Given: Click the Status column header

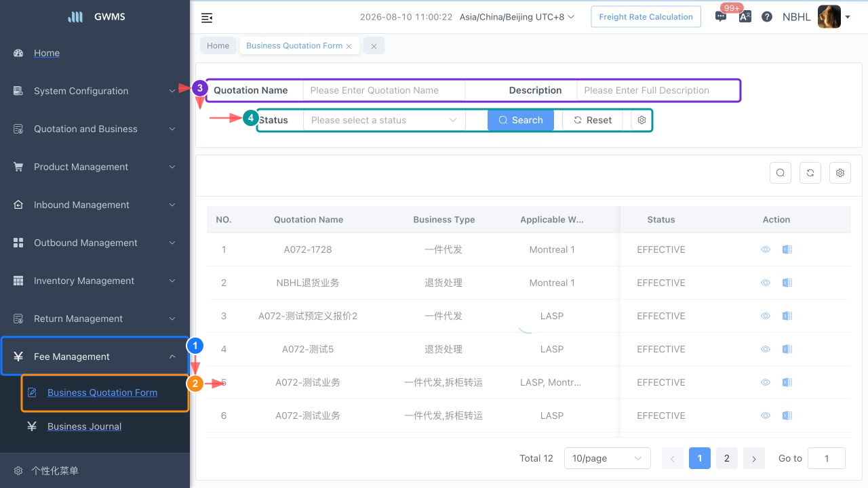Looking at the screenshot, I should tap(661, 220).
